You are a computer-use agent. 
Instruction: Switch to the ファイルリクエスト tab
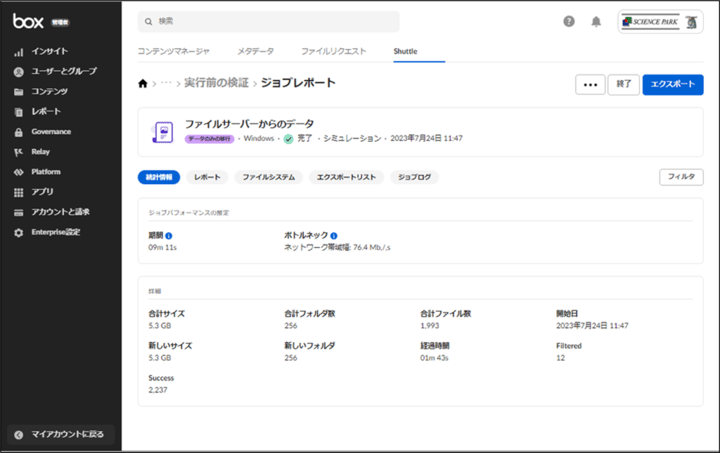coord(333,50)
